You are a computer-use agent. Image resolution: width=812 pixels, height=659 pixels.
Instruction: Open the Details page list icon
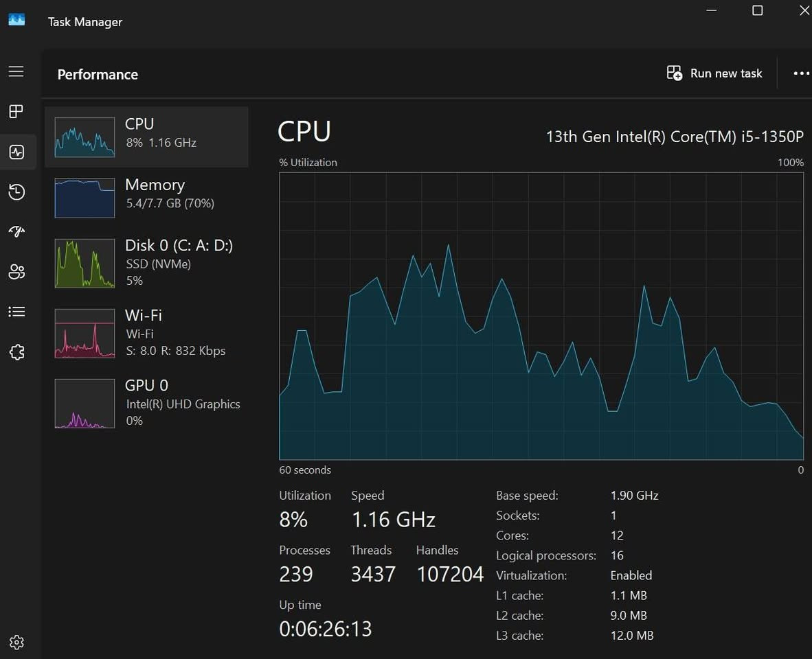(x=16, y=312)
